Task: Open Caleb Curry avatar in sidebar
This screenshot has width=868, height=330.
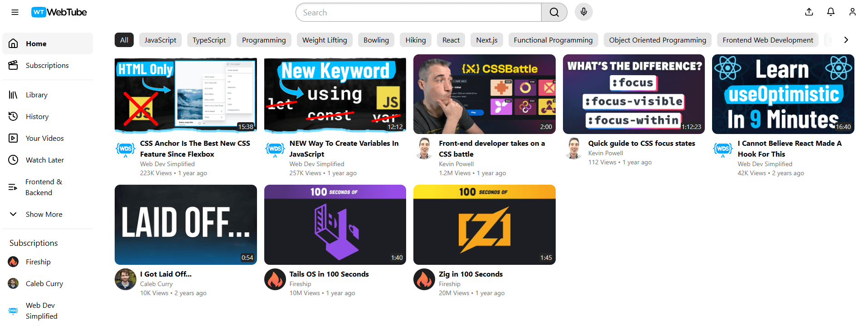Action: pos(13,283)
